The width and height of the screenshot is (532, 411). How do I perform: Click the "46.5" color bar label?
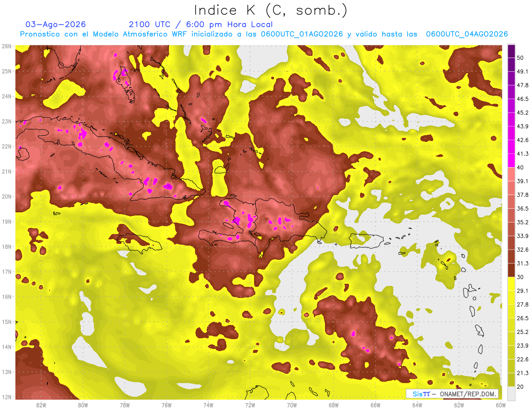tap(523, 99)
